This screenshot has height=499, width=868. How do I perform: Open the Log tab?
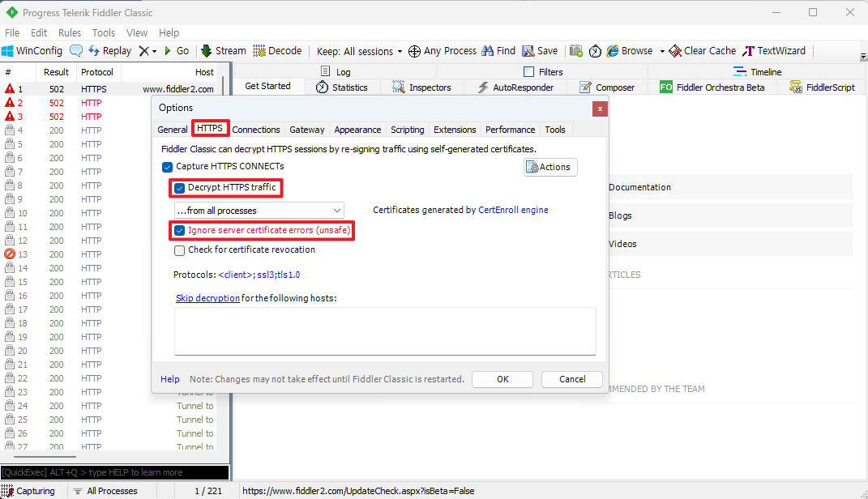click(336, 72)
